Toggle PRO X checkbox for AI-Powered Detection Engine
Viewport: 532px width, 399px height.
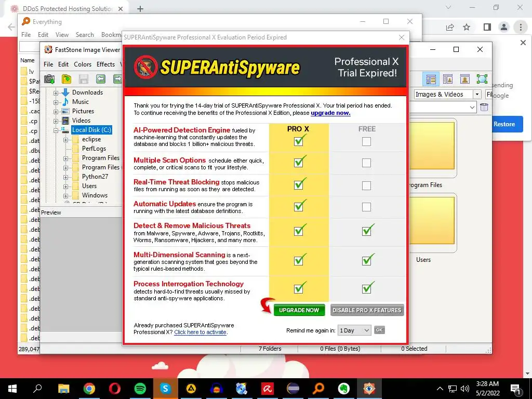pos(299,141)
